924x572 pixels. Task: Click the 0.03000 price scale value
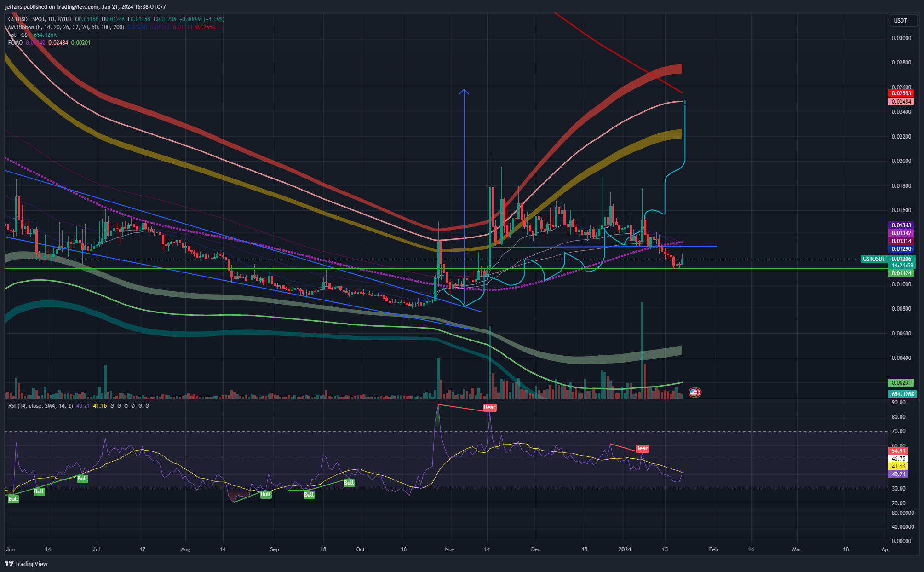[x=901, y=38]
